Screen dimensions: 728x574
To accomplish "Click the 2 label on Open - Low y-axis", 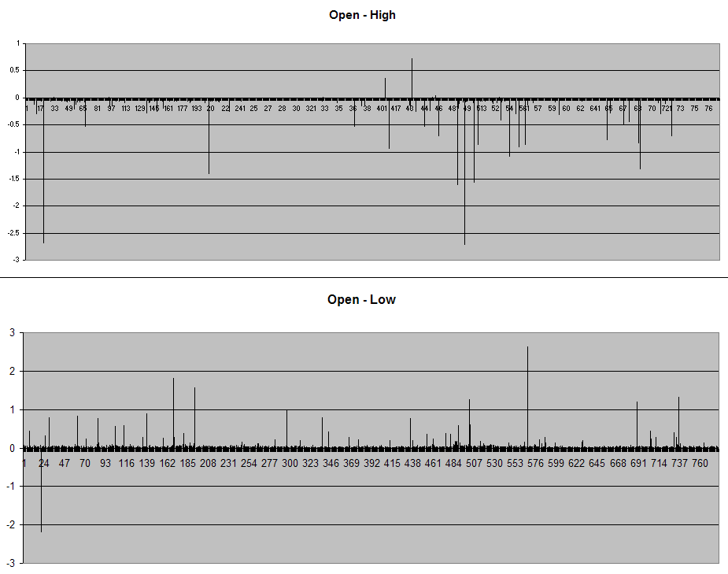I will pos(12,371).
